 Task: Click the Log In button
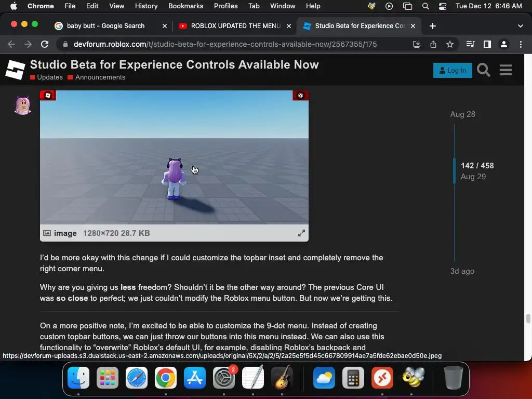tap(453, 70)
